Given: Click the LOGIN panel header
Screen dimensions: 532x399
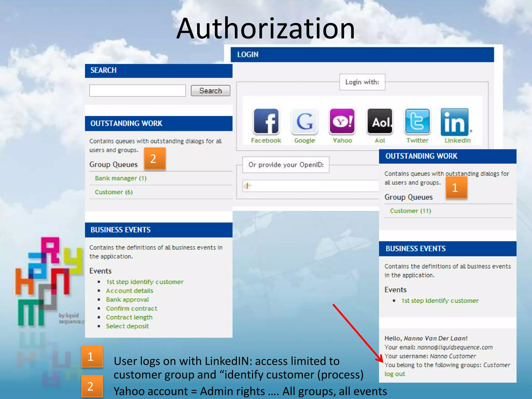Looking at the screenshot, I should 362,55.
